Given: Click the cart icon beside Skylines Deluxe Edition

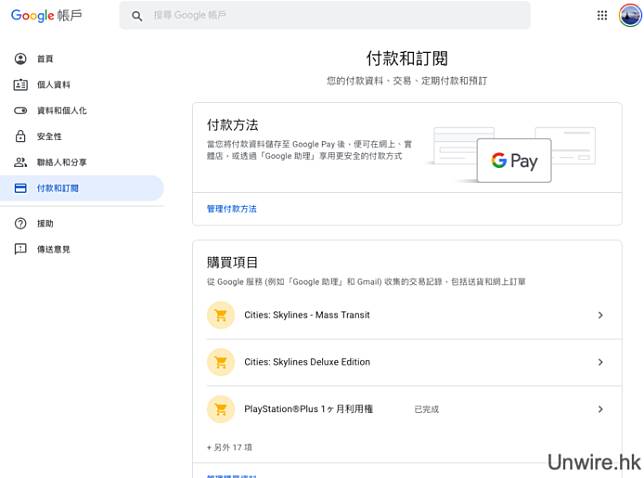Looking at the screenshot, I should (220, 362).
